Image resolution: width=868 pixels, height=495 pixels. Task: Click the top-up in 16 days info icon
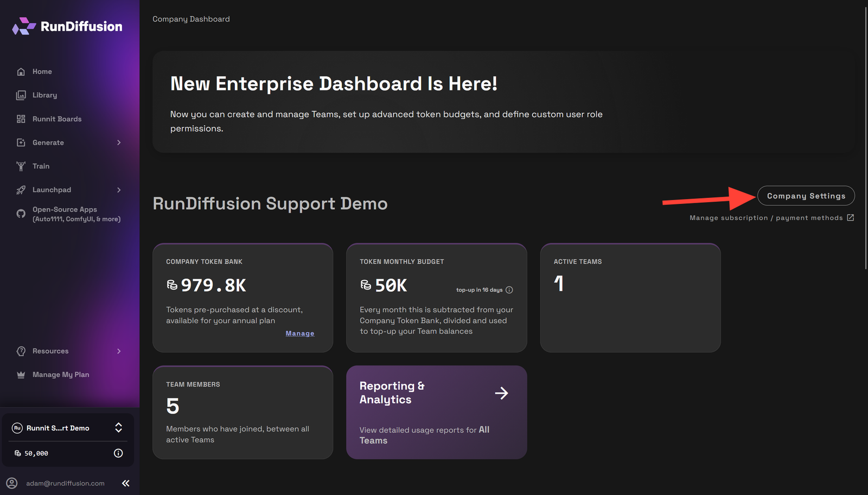(x=509, y=290)
